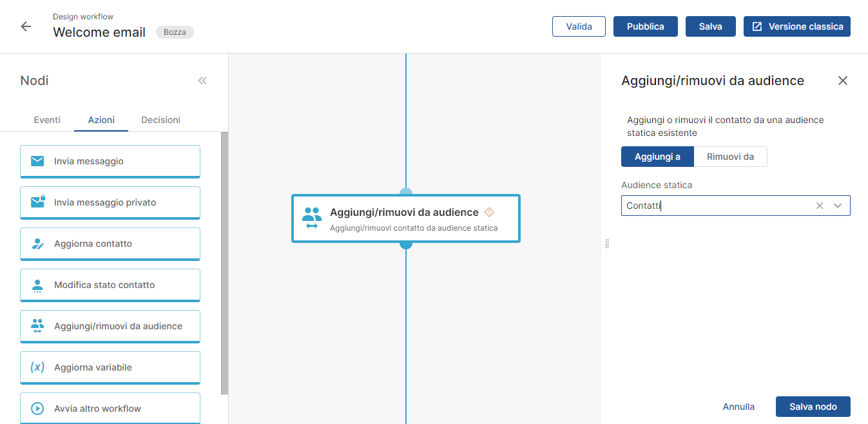
Task: Switch to the 'Rimuovi da' option
Action: 730,157
